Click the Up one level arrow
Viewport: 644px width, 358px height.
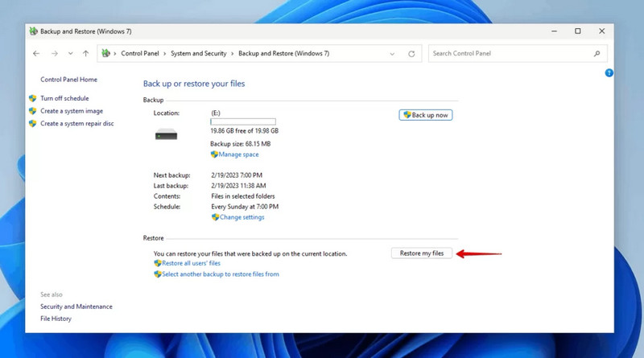[x=85, y=54]
